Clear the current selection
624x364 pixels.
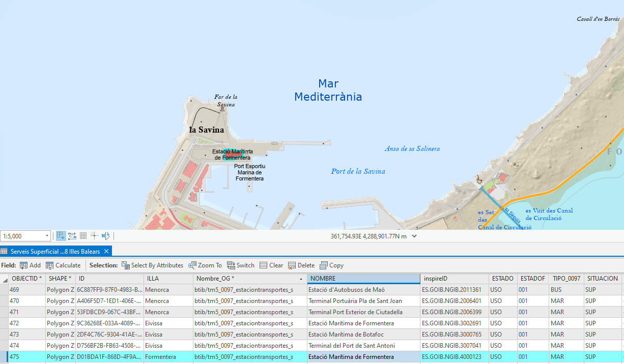coord(271,265)
